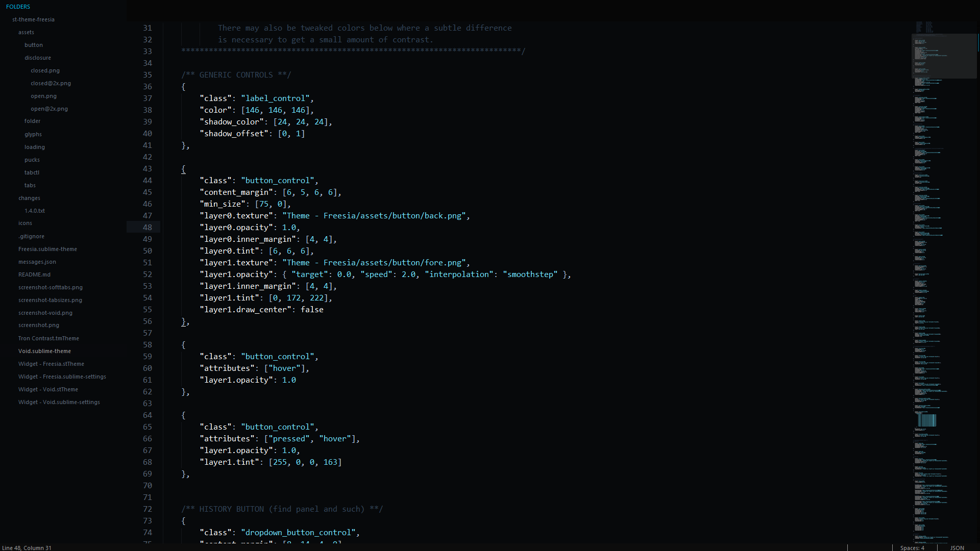Click the opening brace on line 43

[x=183, y=168]
